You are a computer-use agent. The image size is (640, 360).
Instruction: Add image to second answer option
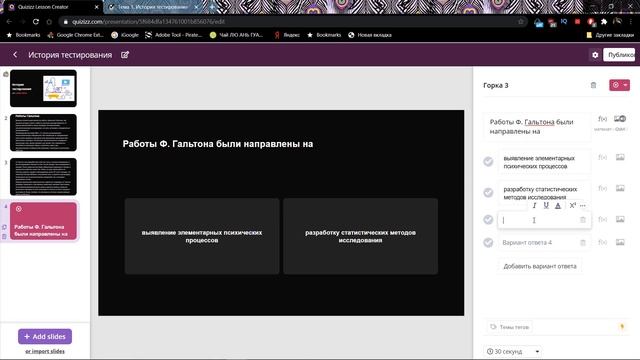pos(620,188)
